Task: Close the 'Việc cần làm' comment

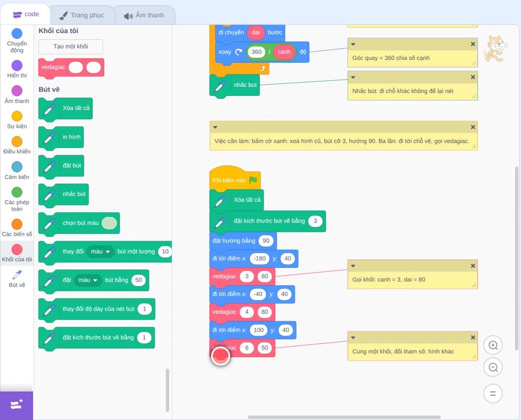Action: (473, 127)
